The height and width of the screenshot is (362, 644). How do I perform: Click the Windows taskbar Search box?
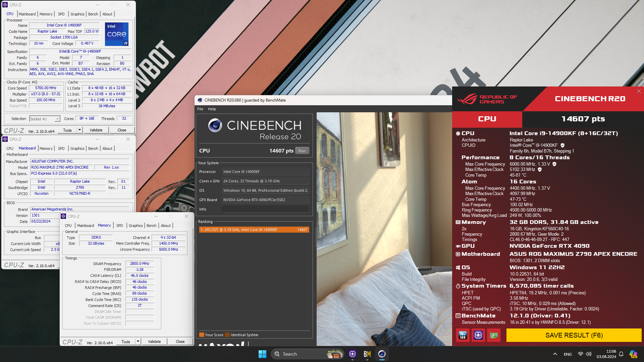tap(308, 354)
